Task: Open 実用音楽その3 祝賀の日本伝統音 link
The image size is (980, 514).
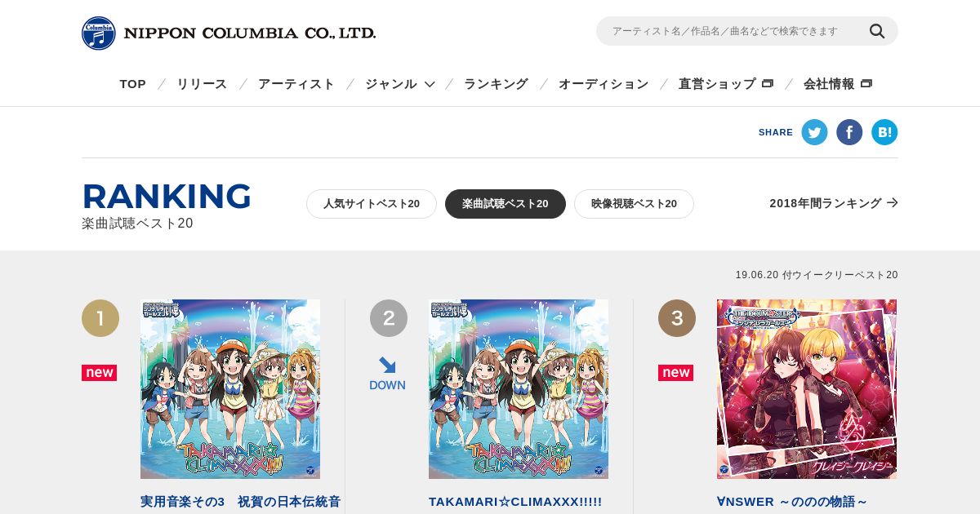Action: coord(241,502)
